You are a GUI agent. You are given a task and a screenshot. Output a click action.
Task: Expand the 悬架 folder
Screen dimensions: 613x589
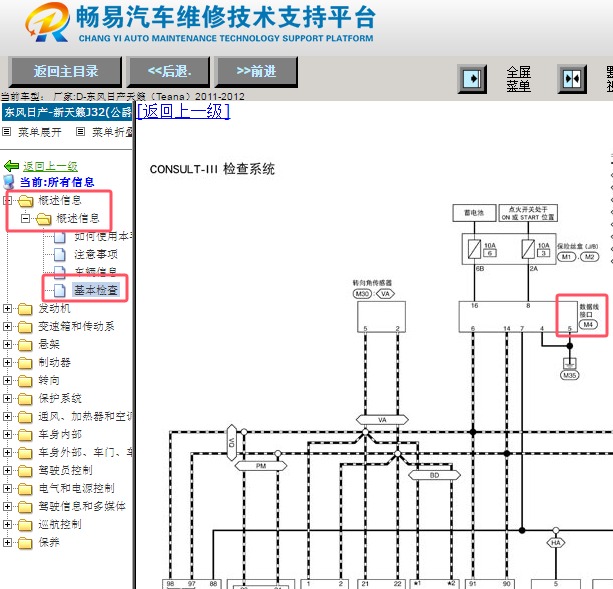7,344
